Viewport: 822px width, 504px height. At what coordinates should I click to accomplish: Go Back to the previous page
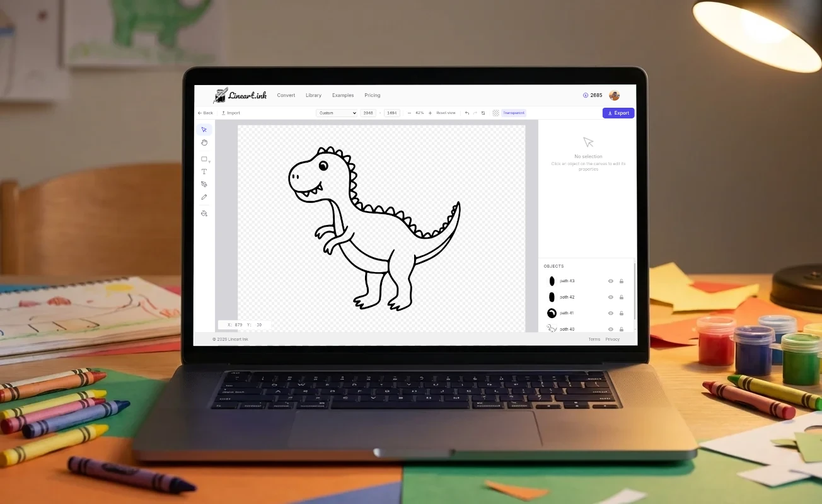click(205, 113)
